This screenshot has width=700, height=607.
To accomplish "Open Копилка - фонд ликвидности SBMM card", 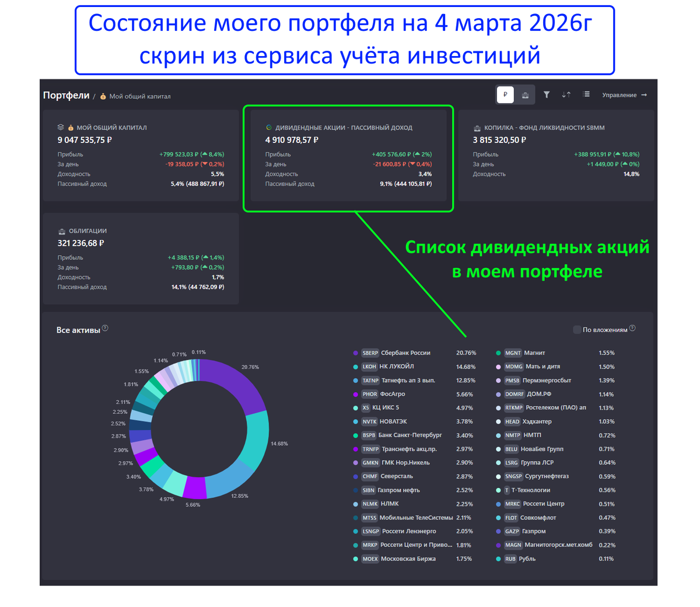I will coord(556,154).
